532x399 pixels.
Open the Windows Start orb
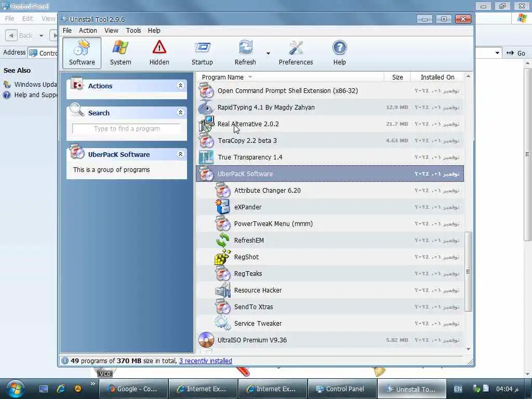[15, 389]
